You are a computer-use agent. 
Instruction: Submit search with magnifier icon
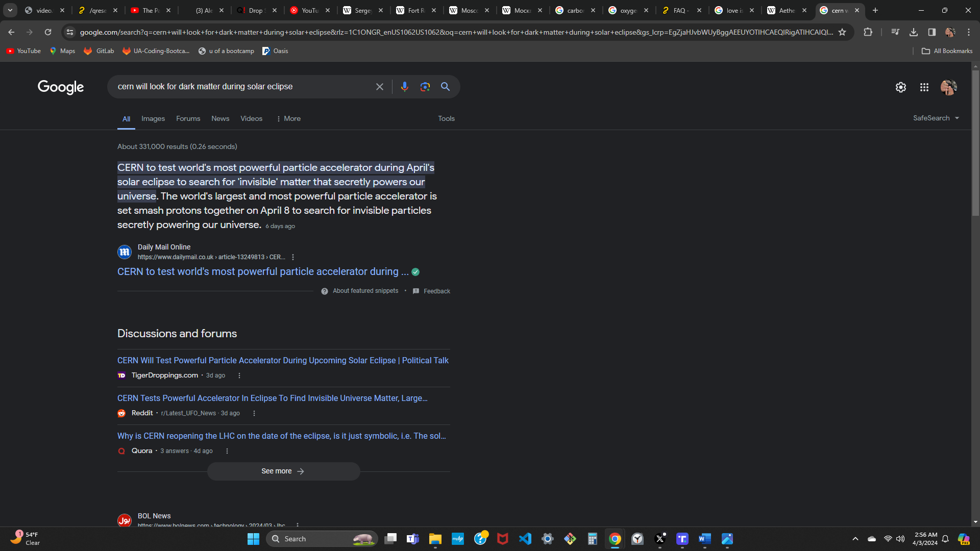pos(446,87)
